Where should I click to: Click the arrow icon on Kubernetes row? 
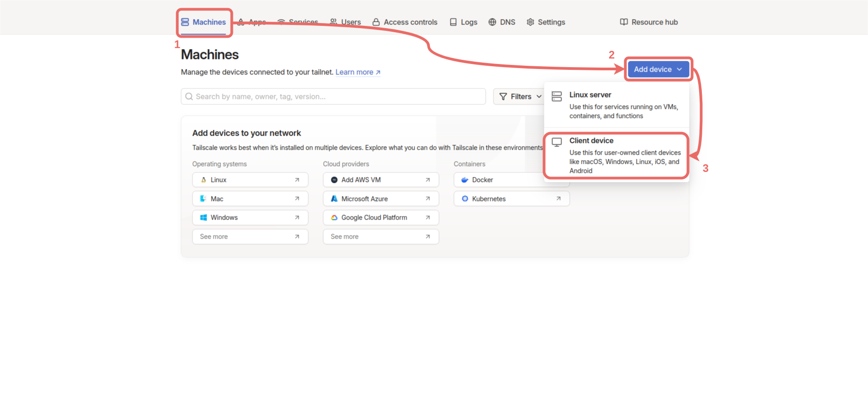[558, 199]
